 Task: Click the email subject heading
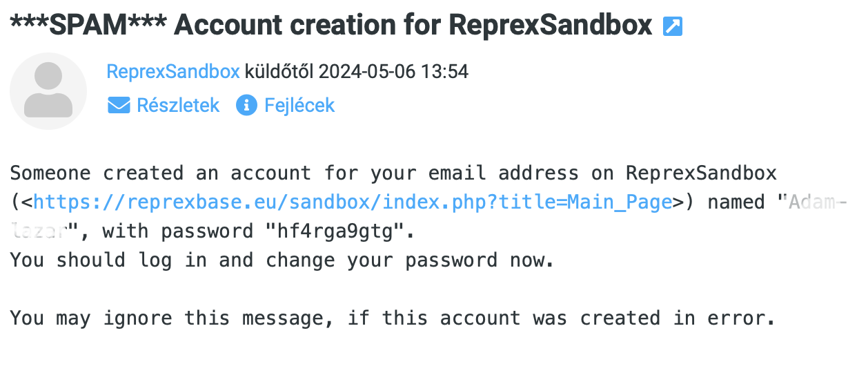click(x=331, y=26)
